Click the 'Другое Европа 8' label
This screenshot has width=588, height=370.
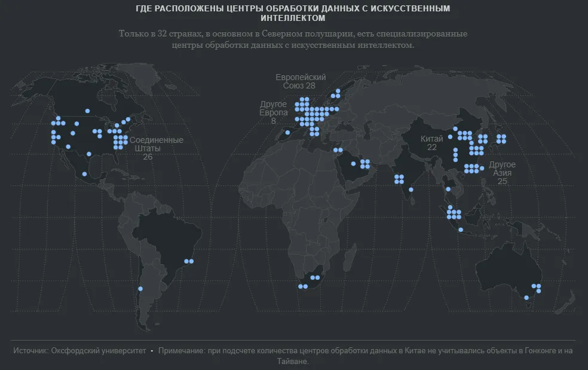click(x=273, y=112)
